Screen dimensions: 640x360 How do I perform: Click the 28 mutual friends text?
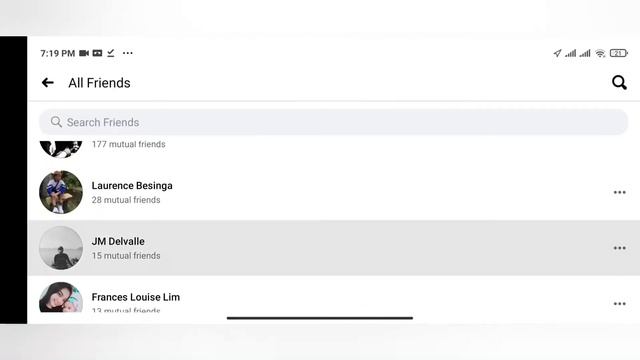(x=126, y=200)
